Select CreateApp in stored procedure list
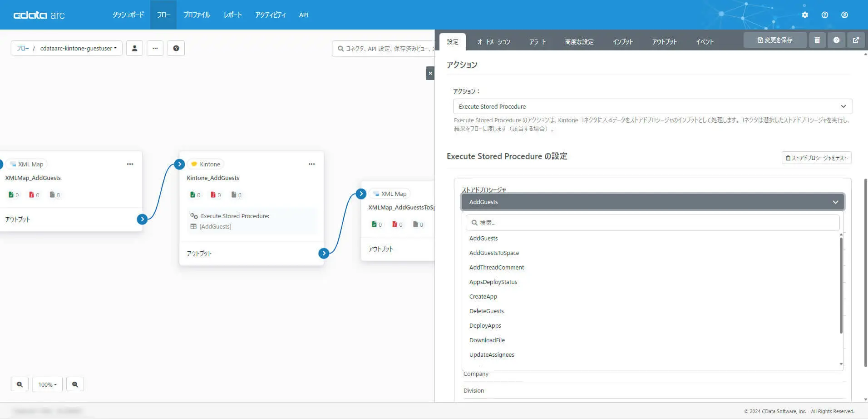 (483, 296)
